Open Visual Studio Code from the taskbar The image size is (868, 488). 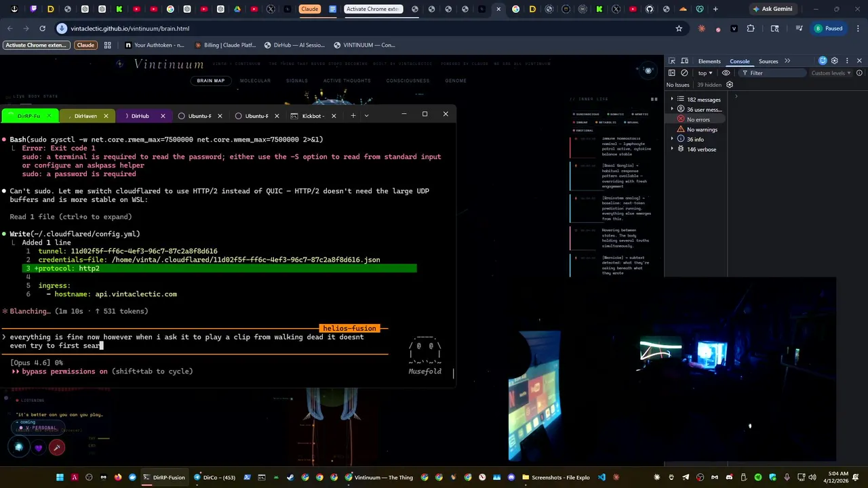pyautogui.click(x=601, y=477)
